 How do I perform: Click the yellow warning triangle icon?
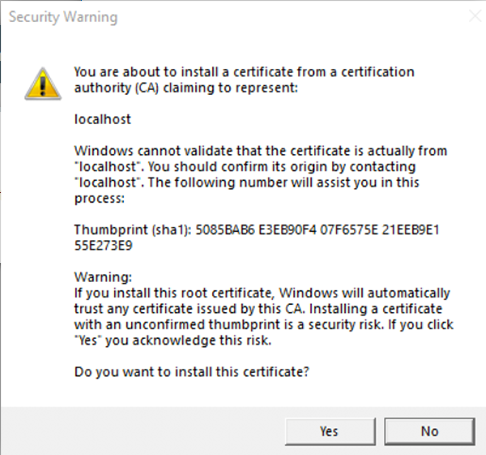click(43, 84)
